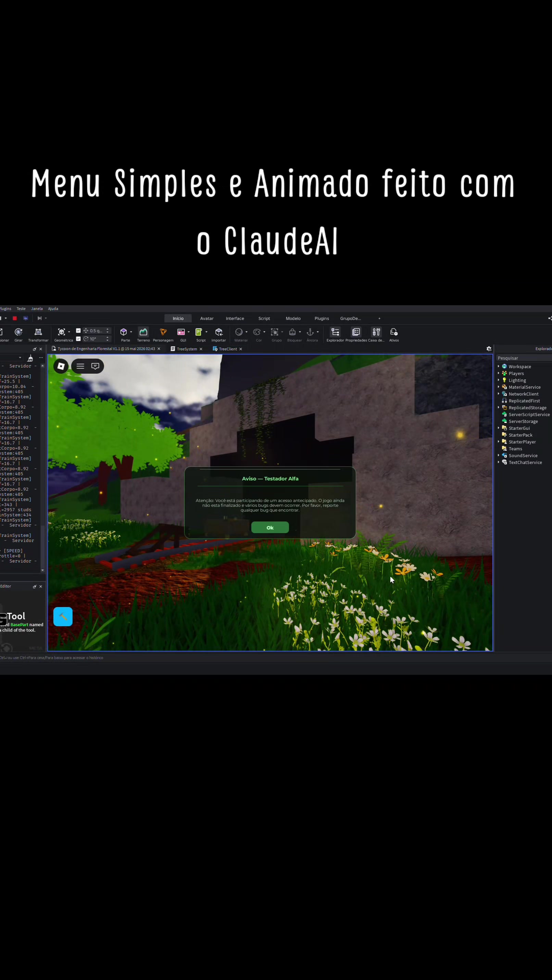Screen dimensions: 552x980
Task: Click the viewport settings gear icon
Action: pos(489,348)
